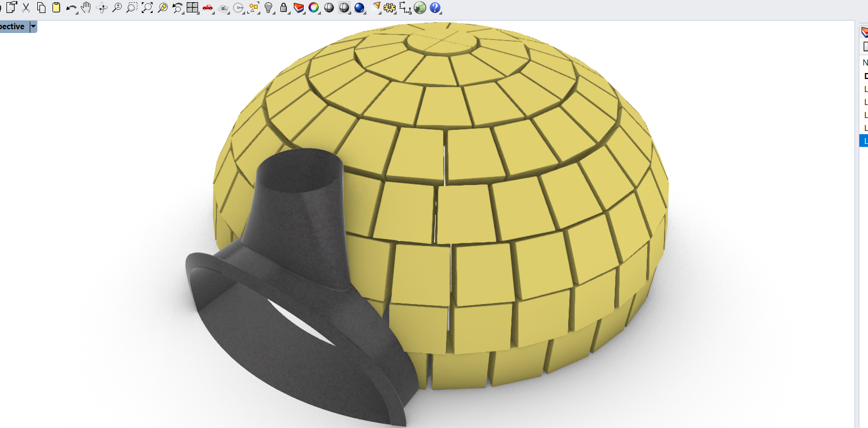This screenshot has height=428, width=868.
Task: Open Help with the question mark icon
Action: (x=435, y=8)
